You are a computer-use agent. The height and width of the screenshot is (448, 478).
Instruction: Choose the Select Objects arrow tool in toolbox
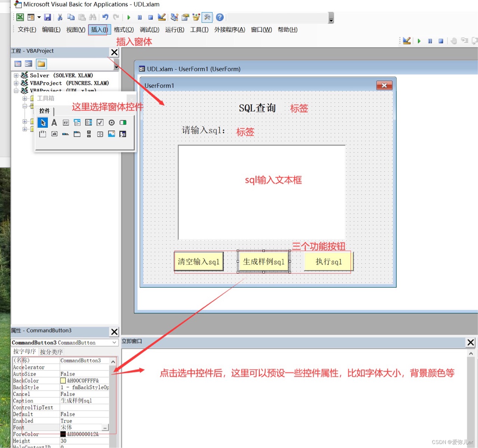pos(43,123)
